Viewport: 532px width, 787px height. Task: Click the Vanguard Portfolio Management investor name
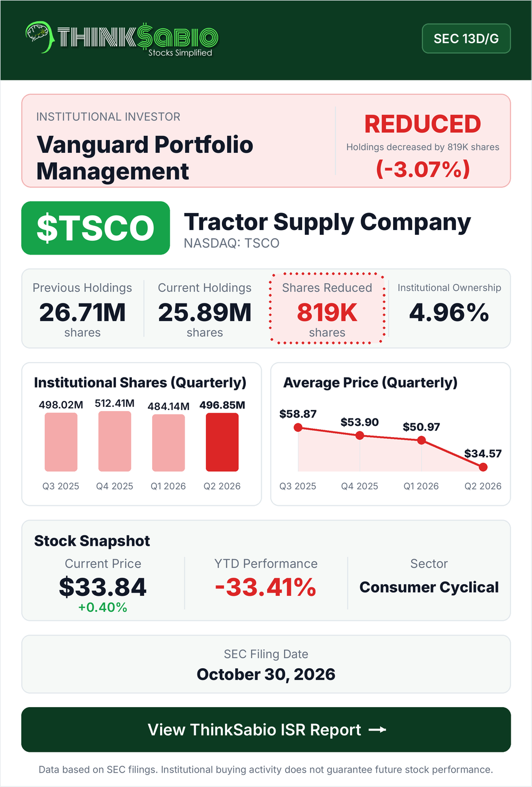pyautogui.click(x=145, y=158)
